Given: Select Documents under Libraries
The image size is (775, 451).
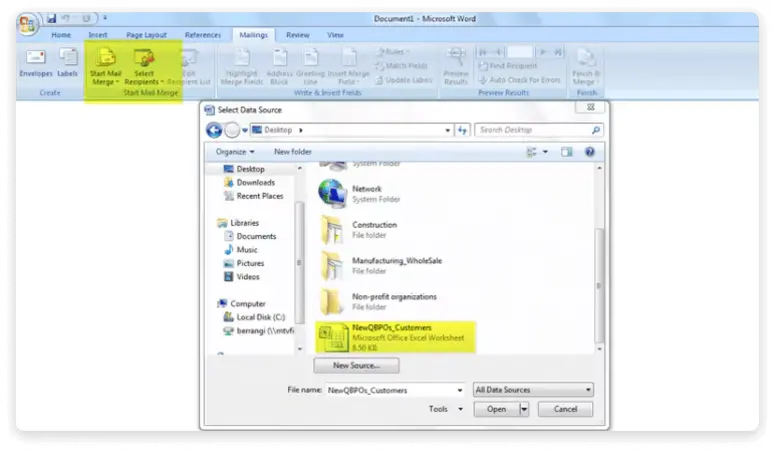Looking at the screenshot, I should (x=250, y=236).
